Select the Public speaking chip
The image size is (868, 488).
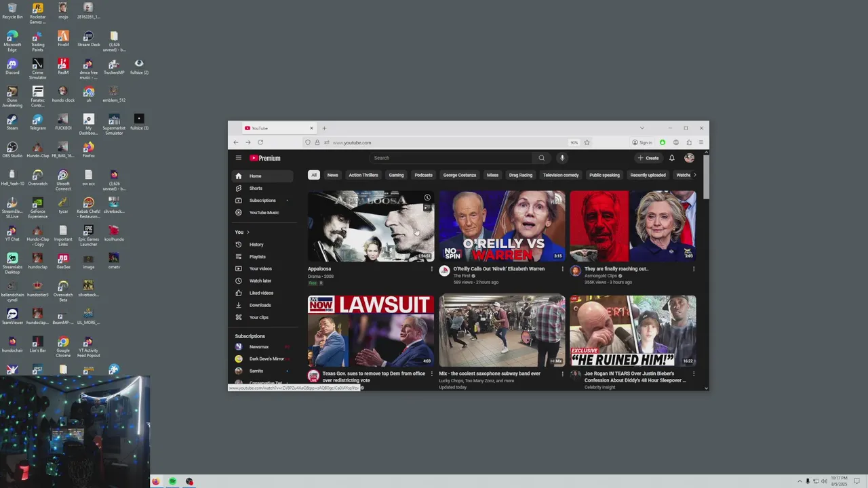click(x=604, y=175)
